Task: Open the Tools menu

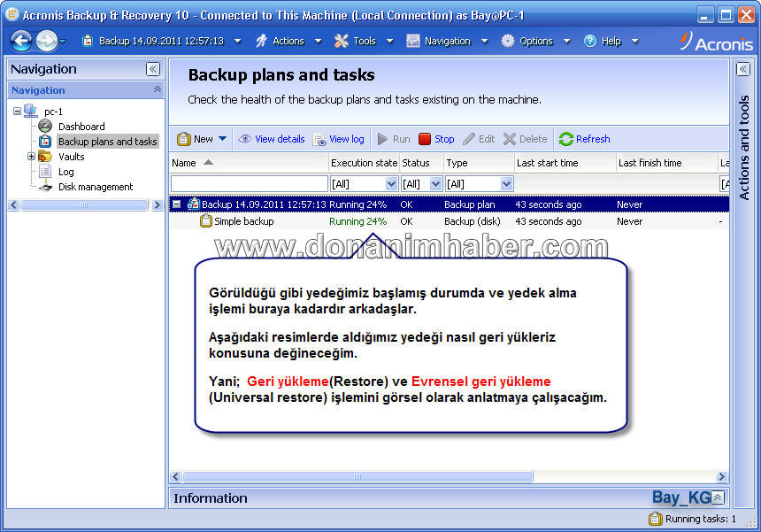Action: click(x=365, y=41)
